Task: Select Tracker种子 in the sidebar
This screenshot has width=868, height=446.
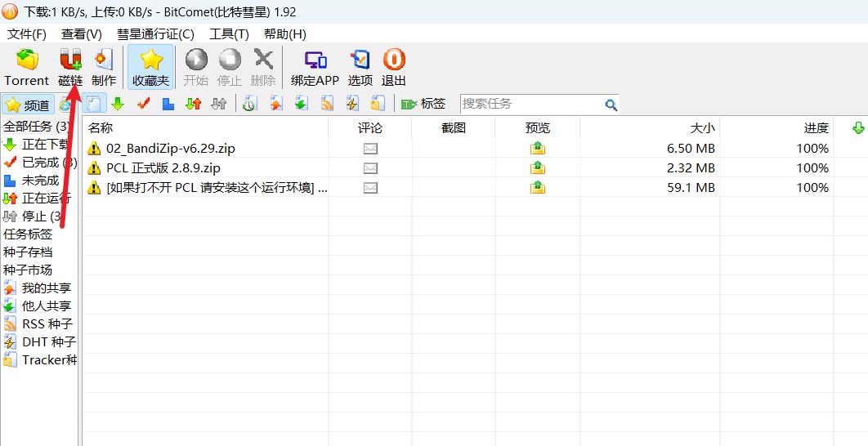Action: tap(38, 359)
